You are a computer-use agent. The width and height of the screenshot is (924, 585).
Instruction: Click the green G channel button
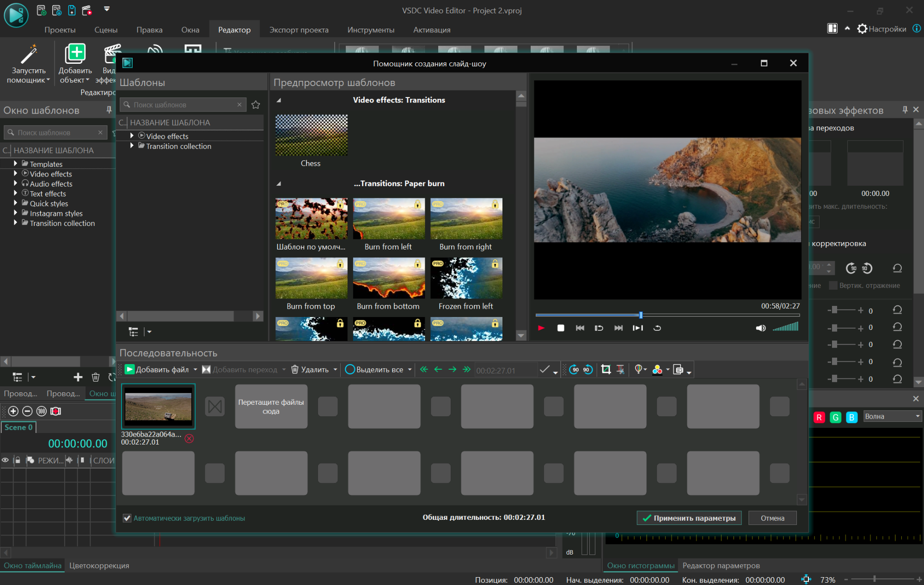point(835,417)
